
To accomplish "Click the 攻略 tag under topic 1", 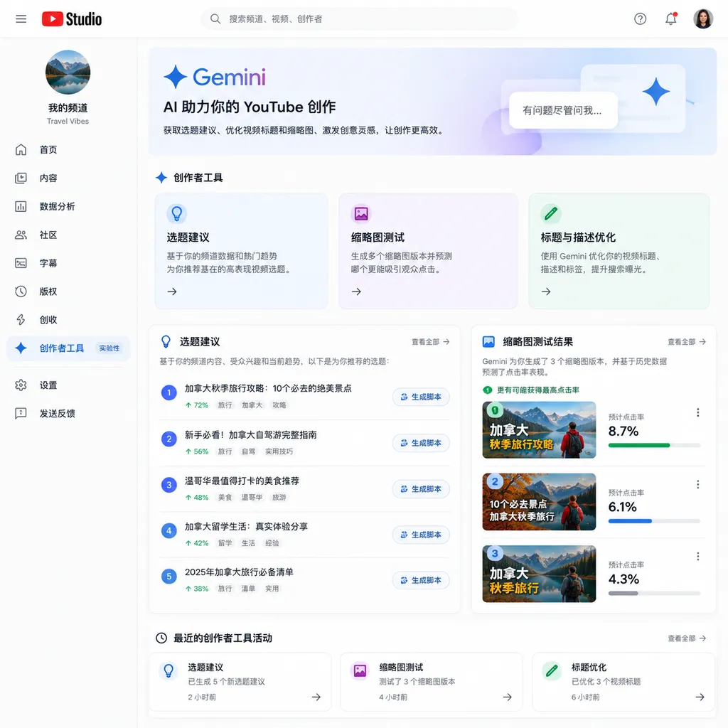I will coord(279,405).
